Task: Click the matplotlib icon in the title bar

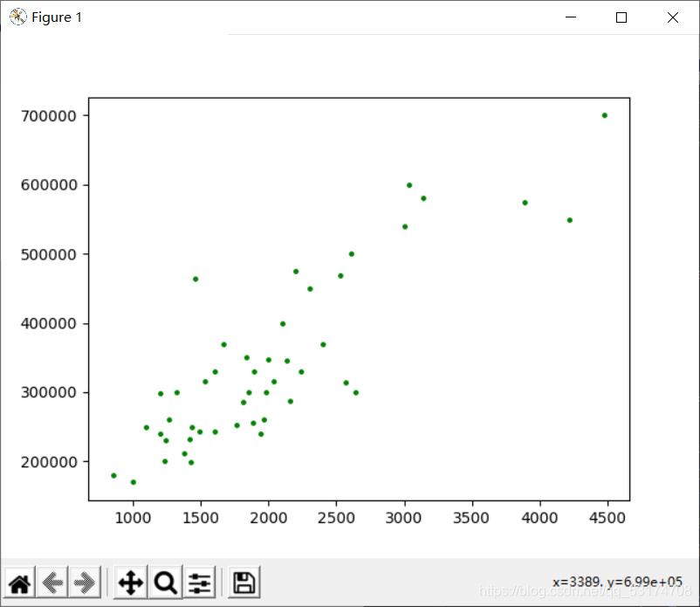Action: [x=17, y=17]
